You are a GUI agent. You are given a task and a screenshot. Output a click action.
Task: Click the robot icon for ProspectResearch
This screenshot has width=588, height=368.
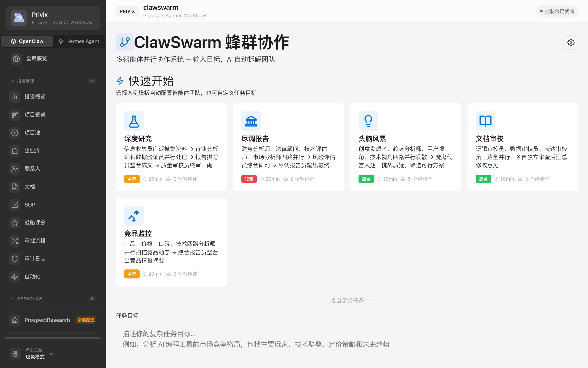point(14,320)
